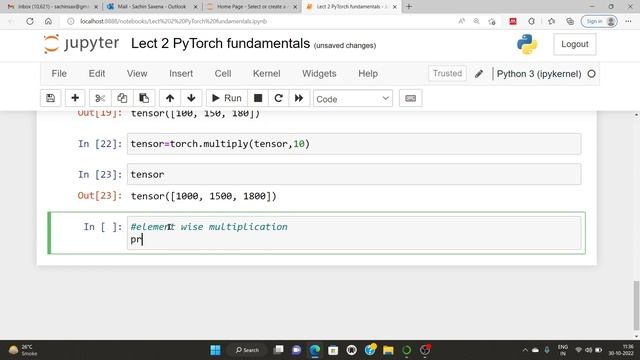
Task: Interrupt the kernel with stop icon
Action: tap(258, 98)
